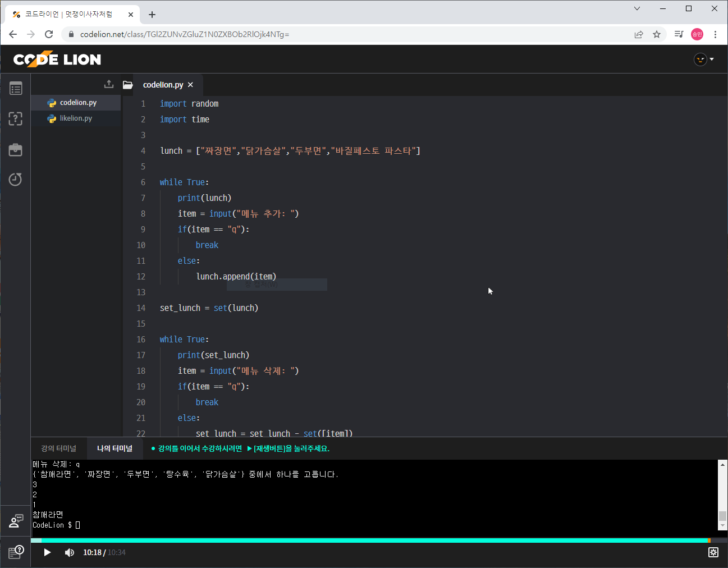Screen dimensions: 728x568
Task: Open the browser tab search chevron
Action: (637, 8)
